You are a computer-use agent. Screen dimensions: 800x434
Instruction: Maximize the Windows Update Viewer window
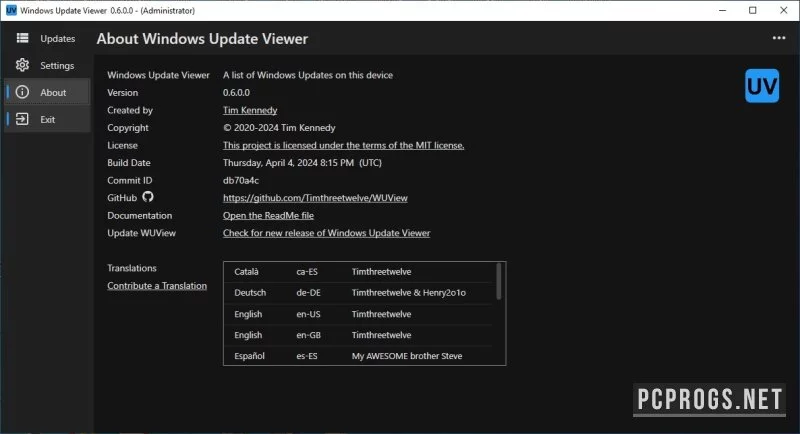(753, 10)
